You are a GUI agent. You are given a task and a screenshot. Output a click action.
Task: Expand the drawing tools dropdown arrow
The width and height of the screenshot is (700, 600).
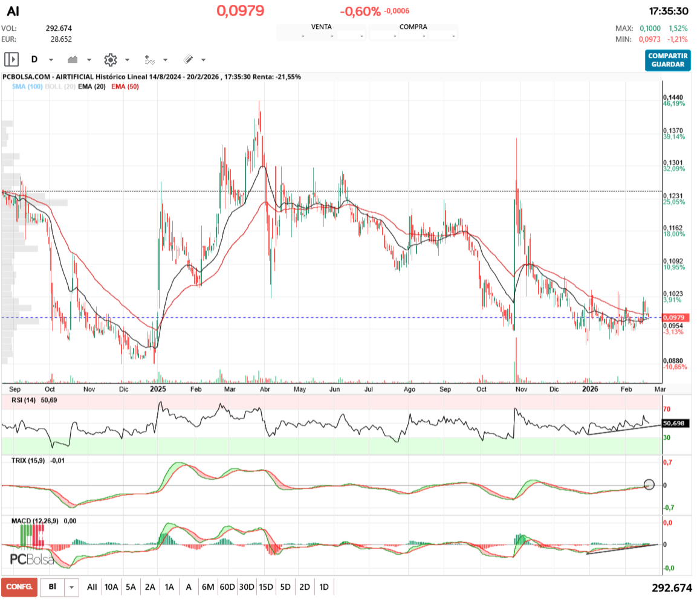pos(203,60)
